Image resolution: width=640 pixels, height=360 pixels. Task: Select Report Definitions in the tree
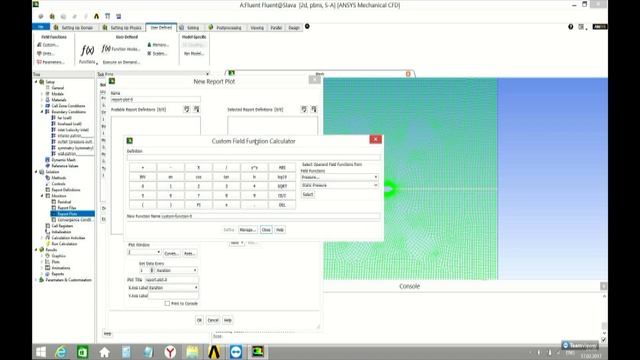click(x=63, y=190)
